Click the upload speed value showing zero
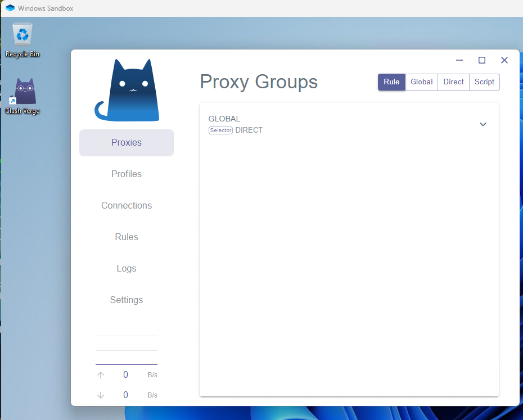The width and height of the screenshot is (523, 420). click(x=125, y=374)
